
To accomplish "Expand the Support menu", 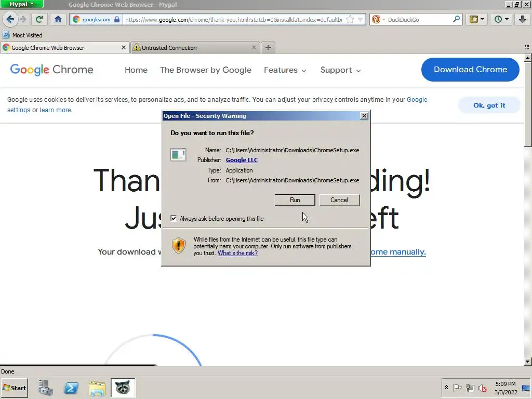I will tap(341, 70).
